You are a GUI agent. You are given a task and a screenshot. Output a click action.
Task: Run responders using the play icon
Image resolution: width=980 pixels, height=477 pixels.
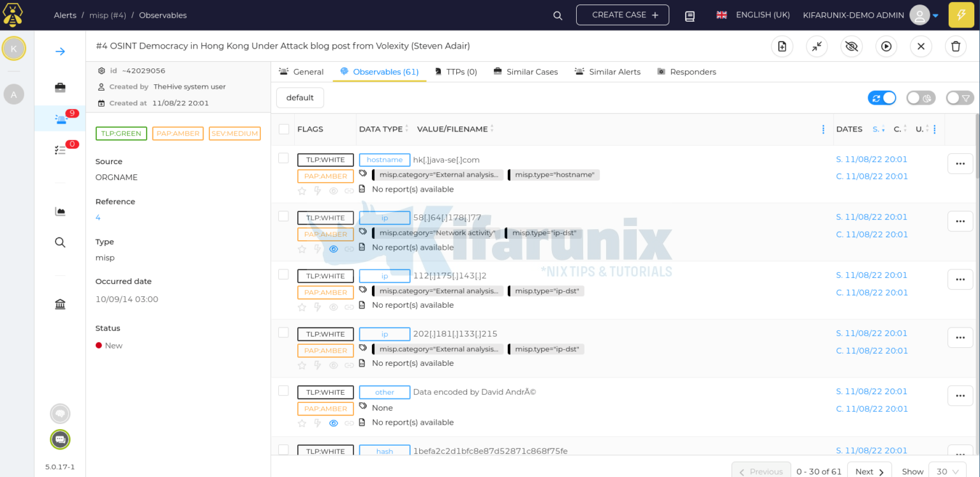click(886, 46)
